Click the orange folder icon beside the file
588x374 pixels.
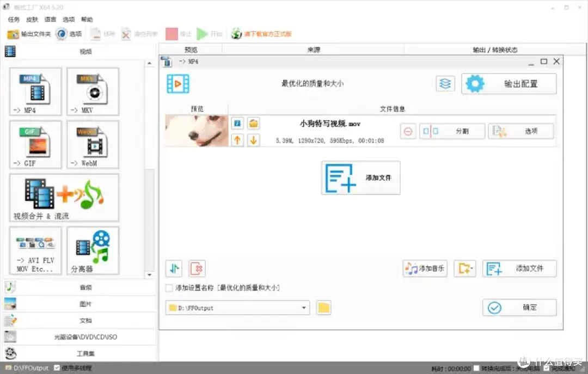pyautogui.click(x=254, y=123)
